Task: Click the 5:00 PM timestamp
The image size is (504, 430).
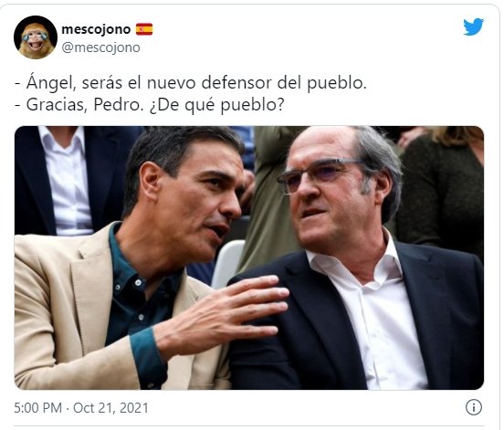Action: point(38,408)
